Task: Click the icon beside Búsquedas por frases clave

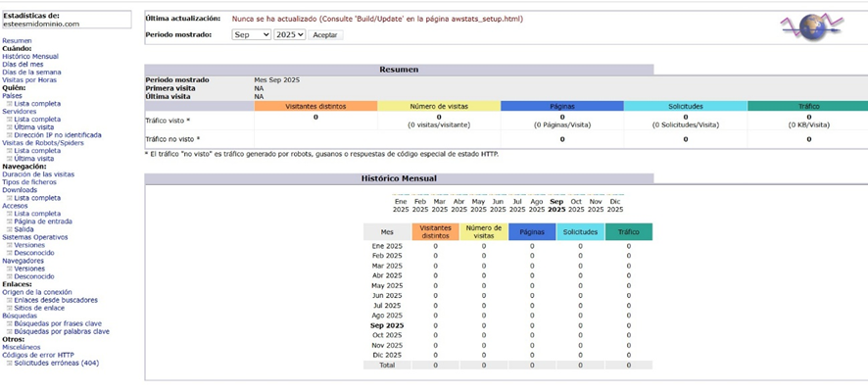Action: [x=9, y=323]
